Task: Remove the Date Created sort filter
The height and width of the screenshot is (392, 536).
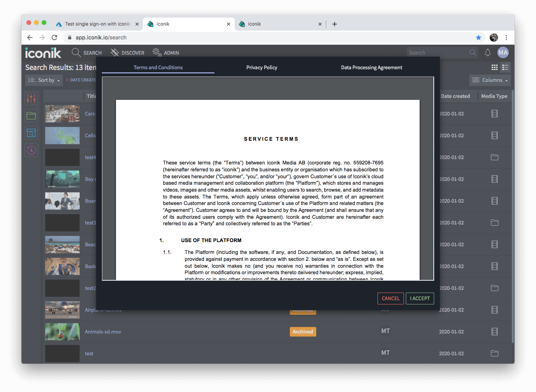Action: (67, 80)
